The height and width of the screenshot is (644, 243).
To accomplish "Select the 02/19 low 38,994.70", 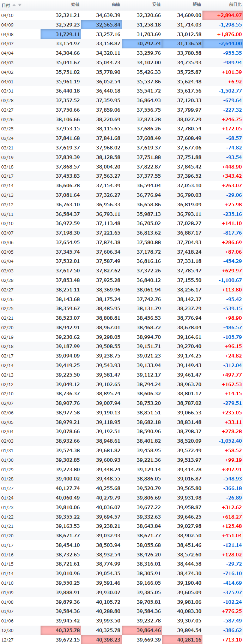I will (x=149, y=337).
